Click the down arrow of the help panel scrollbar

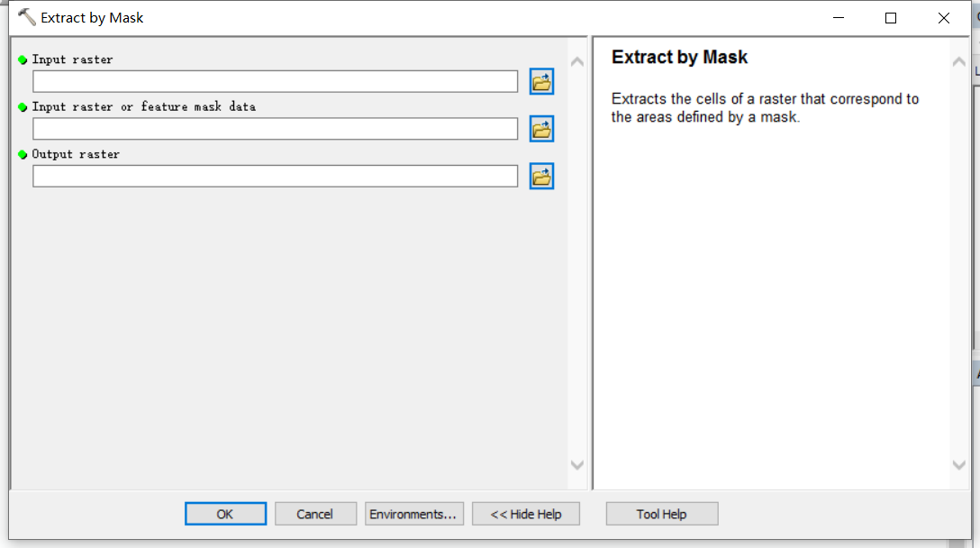pos(958,465)
